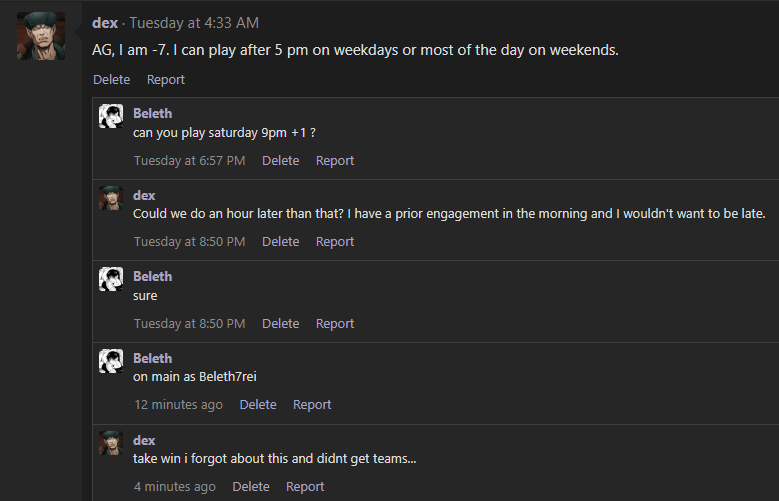This screenshot has width=779, height=501.
Task: Open dex's avatar beside 'take win' reply
Action: coord(111,443)
